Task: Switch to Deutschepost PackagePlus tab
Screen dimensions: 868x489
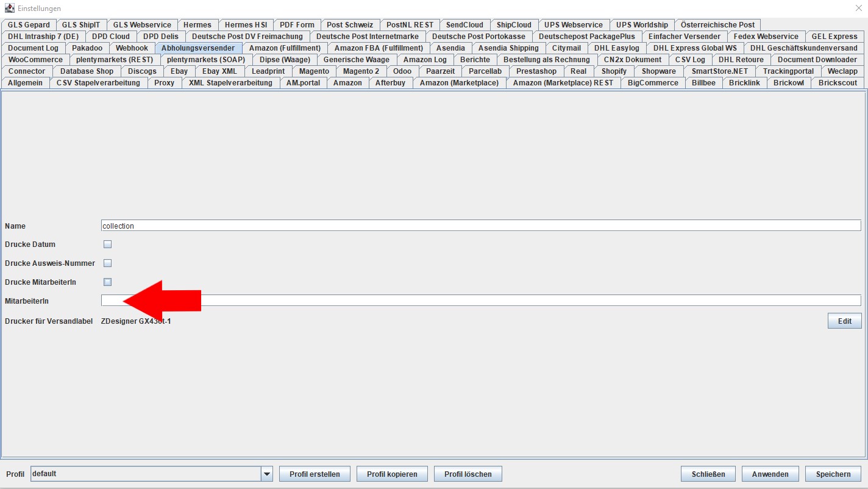Action: pyautogui.click(x=587, y=37)
